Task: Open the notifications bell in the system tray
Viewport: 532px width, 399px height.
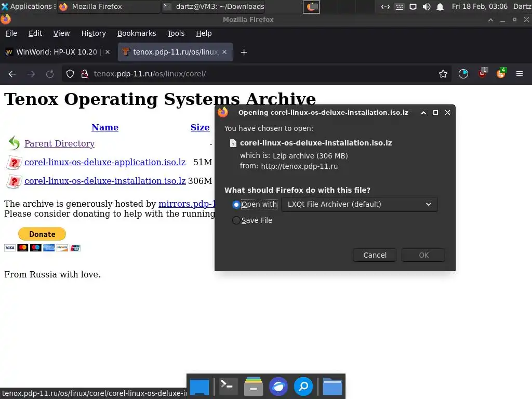Action: tap(440, 6)
